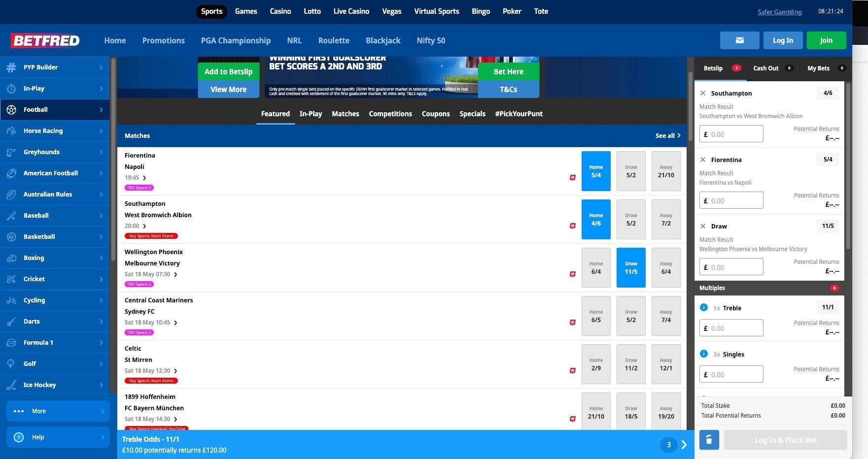Click the PYP Builder hashtag icon
Viewport: 868px width, 459px height.
pyautogui.click(x=11, y=67)
